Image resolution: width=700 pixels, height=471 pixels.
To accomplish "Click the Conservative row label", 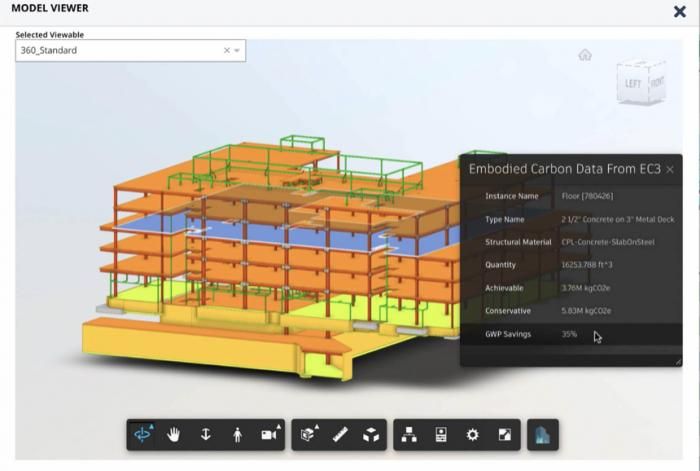I will (x=508, y=311).
